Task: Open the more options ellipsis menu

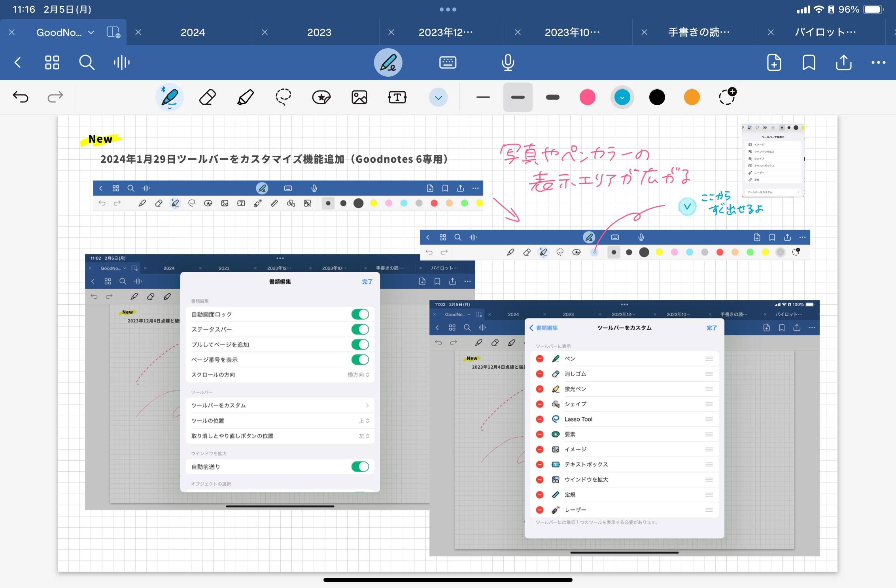Action: [x=878, y=62]
